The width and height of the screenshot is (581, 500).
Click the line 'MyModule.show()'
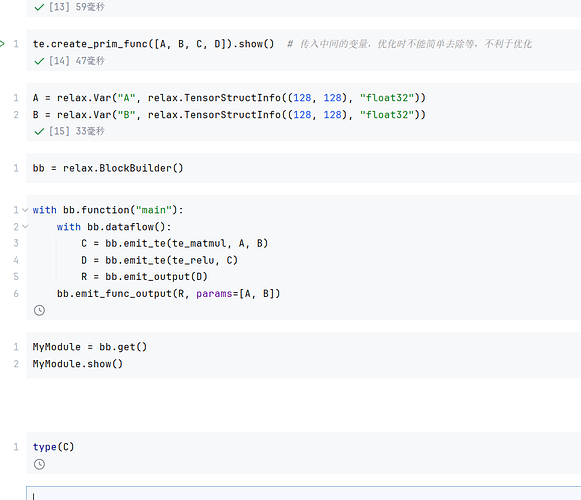[77, 364]
